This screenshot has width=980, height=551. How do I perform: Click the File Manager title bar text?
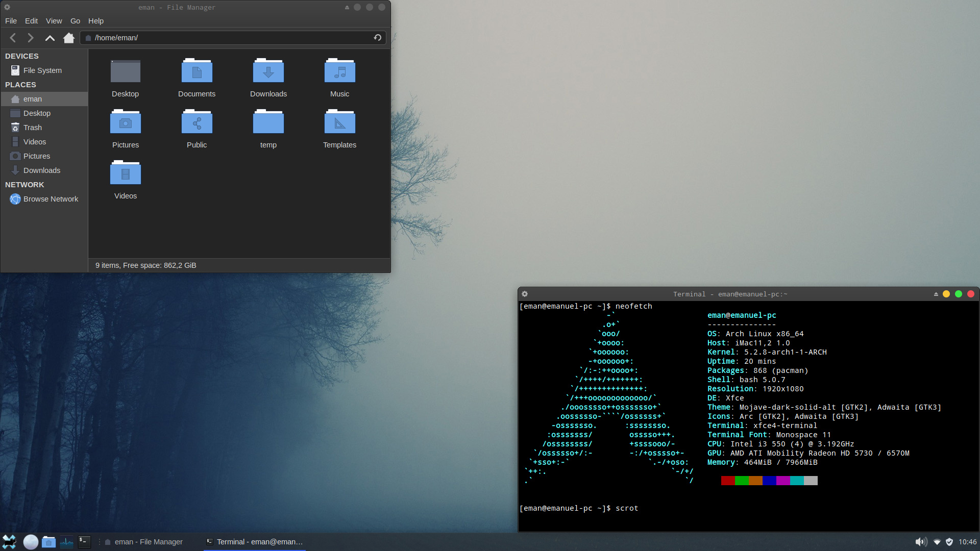click(x=177, y=7)
